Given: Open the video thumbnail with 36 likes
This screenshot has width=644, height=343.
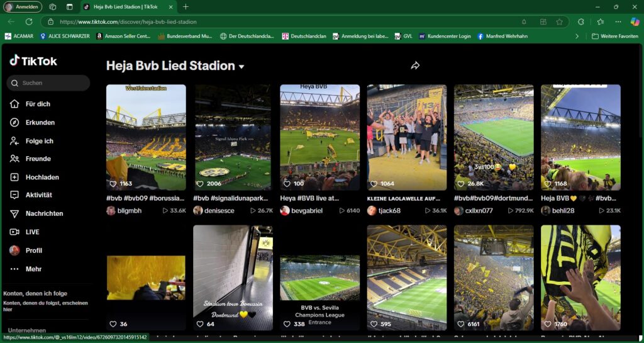Looking at the screenshot, I should coord(146,278).
